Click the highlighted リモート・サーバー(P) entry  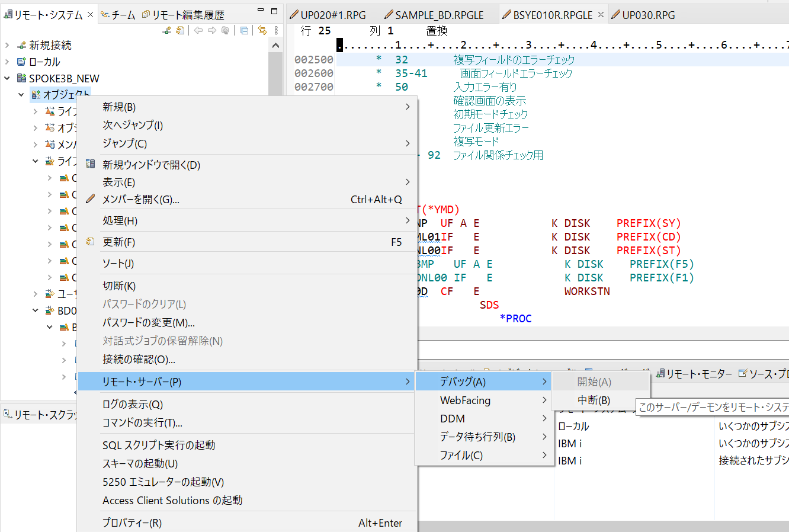[247, 382]
